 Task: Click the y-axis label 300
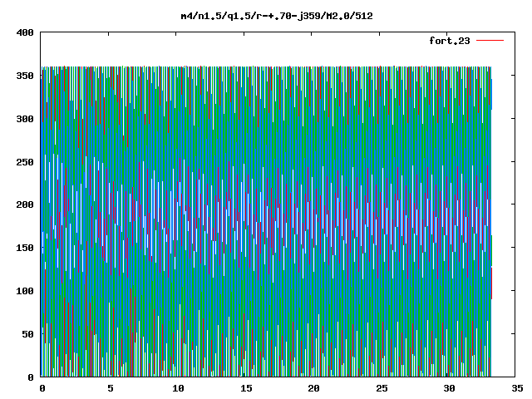(25, 119)
